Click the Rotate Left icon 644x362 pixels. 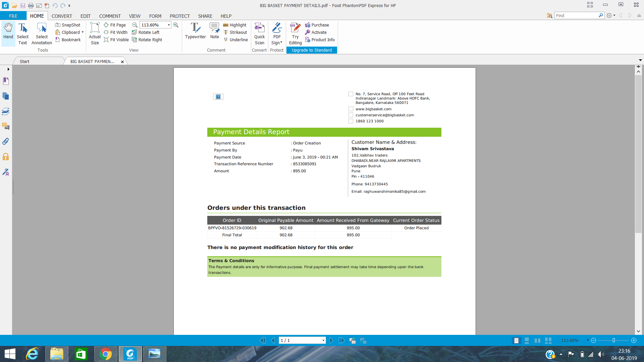point(135,33)
